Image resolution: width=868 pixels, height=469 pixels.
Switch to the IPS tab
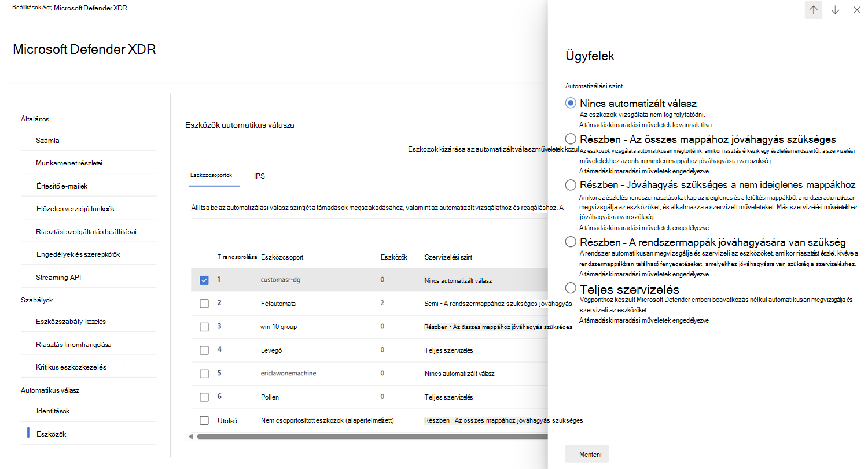pyautogui.click(x=259, y=176)
